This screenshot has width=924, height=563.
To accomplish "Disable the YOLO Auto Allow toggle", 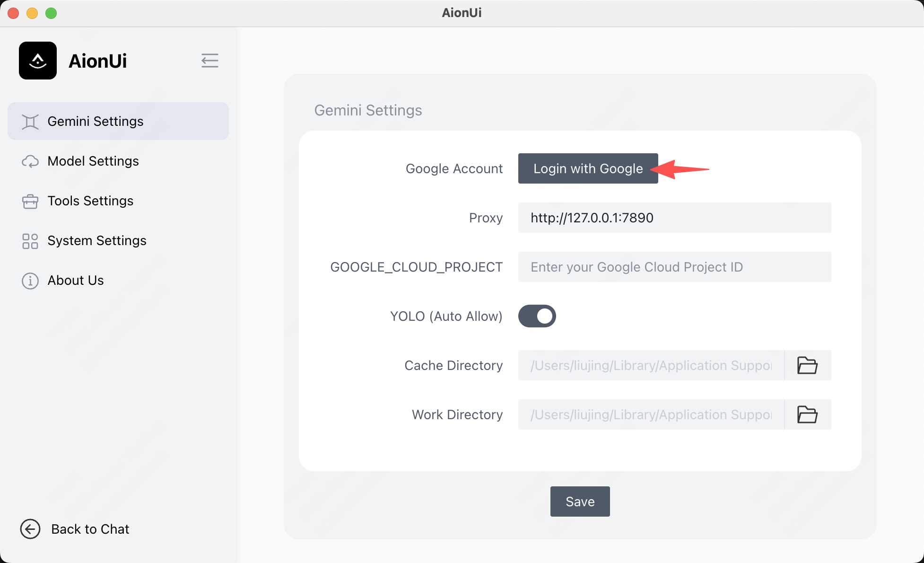I will [x=537, y=316].
